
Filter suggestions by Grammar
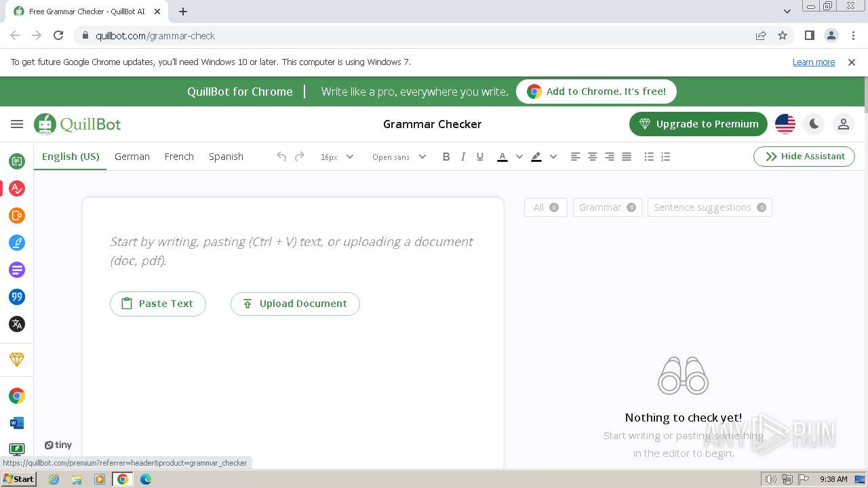pyautogui.click(x=607, y=207)
